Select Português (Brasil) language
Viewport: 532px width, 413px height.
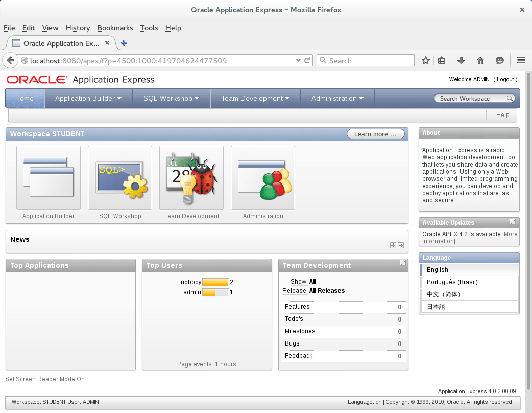pyautogui.click(x=469, y=282)
